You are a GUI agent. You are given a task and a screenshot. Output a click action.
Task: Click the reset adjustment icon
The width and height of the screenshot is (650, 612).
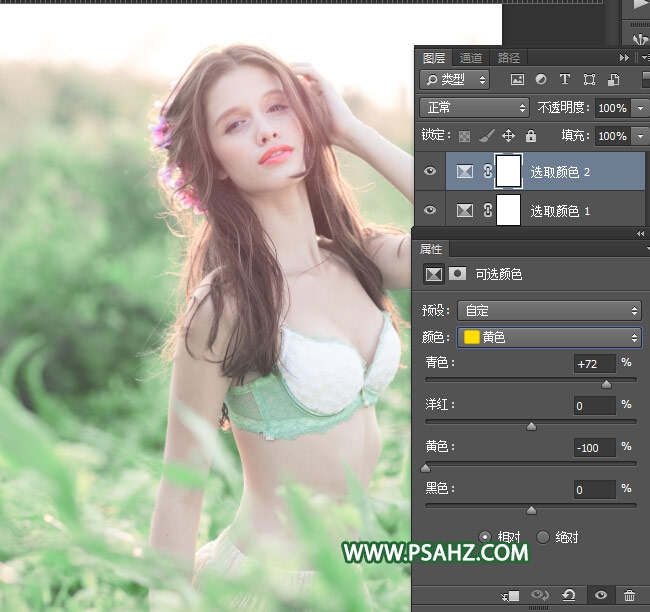pyautogui.click(x=569, y=596)
